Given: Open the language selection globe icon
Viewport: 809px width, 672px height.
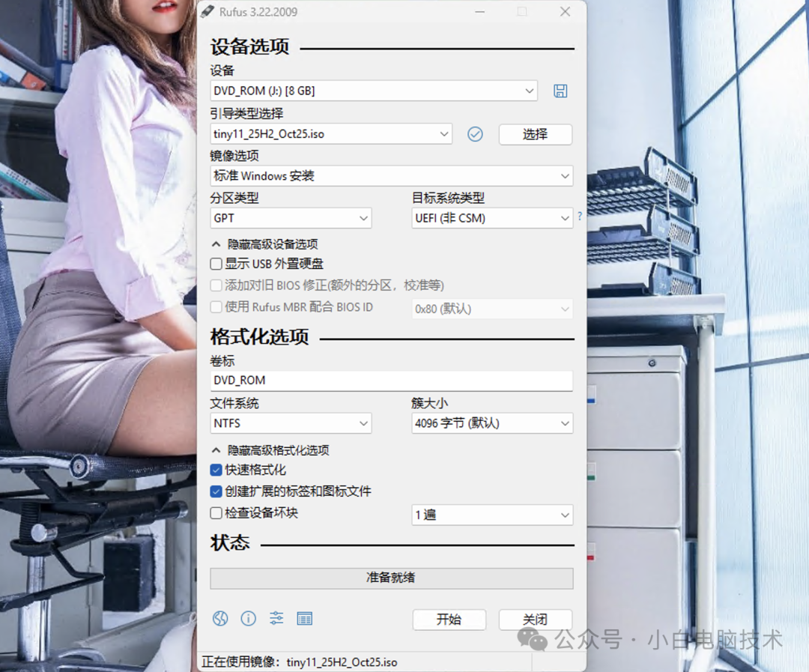Looking at the screenshot, I should (220, 618).
